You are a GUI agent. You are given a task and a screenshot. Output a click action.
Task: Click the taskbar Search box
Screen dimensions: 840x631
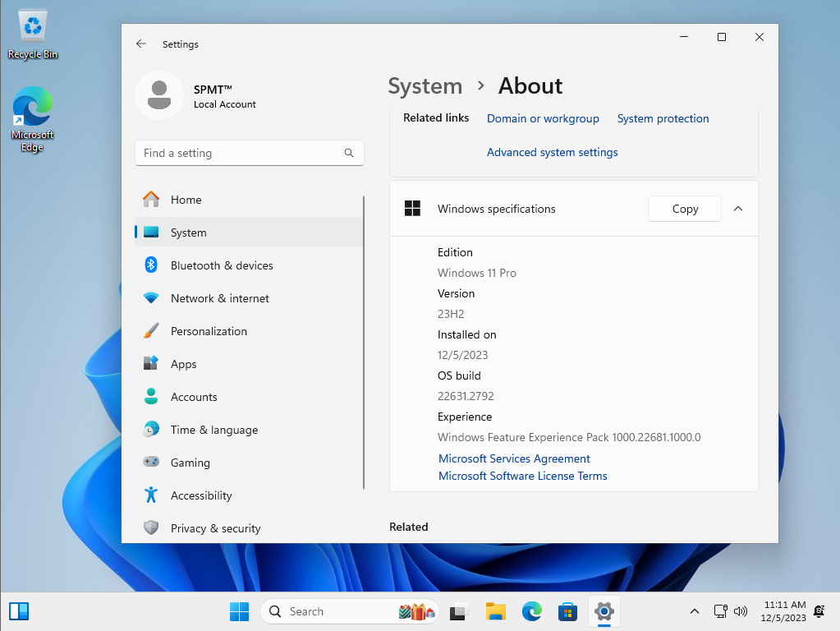[x=349, y=611]
